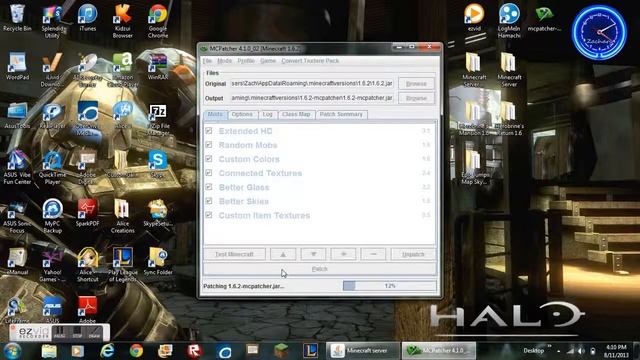Select the Mods tab
640x360 pixels.
pyautogui.click(x=215, y=114)
